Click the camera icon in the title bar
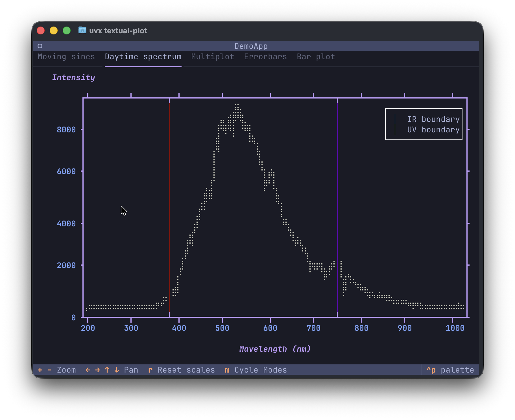Viewport: 515px width, 420px height. tap(82, 30)
